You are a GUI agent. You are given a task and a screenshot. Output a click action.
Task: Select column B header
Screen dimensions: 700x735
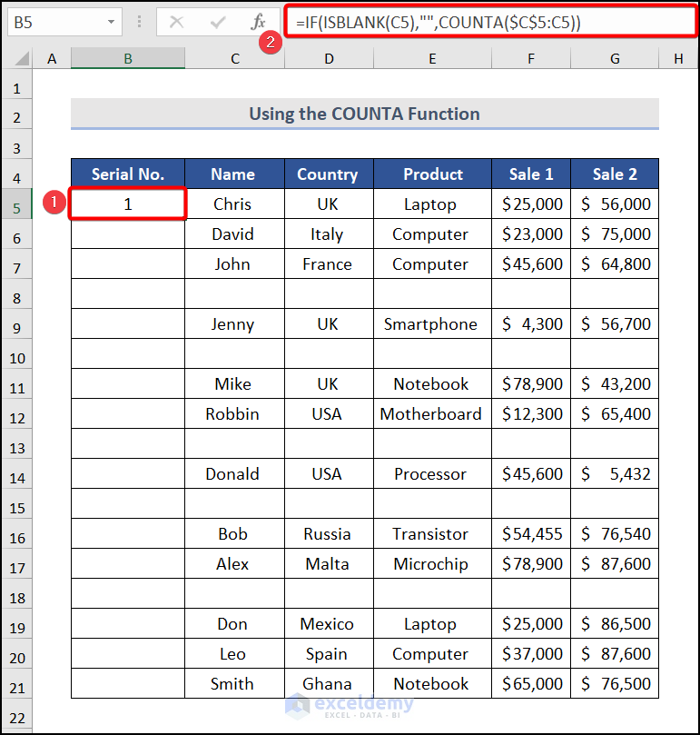128,59
